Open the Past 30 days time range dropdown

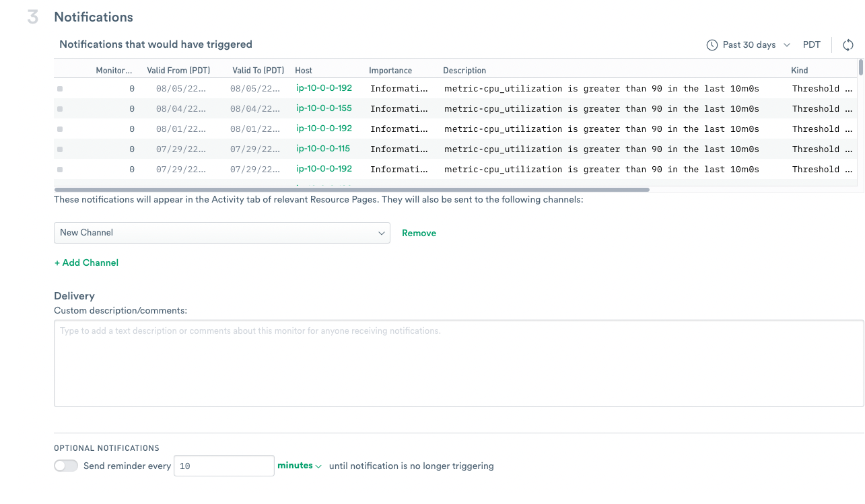tap(749, 45)
